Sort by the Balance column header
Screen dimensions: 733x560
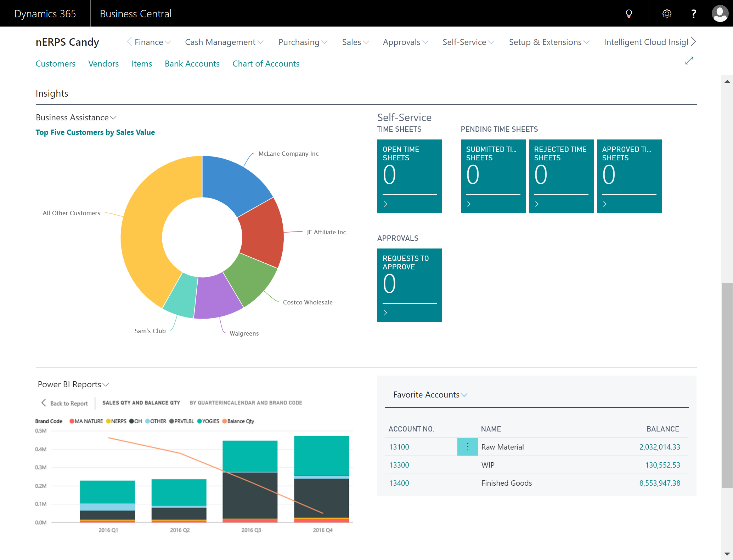(x=662, y=429)
